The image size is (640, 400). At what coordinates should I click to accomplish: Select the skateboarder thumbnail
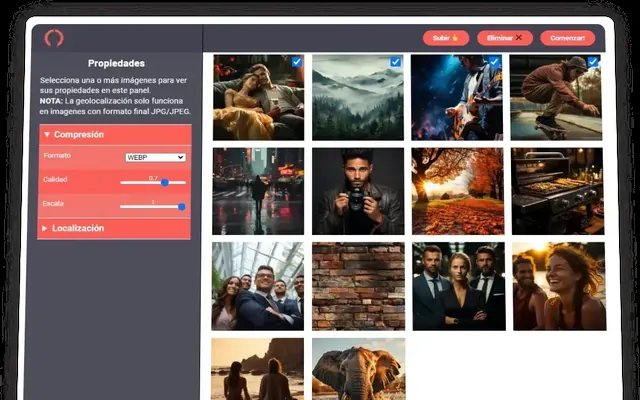[x=556, y=98]
